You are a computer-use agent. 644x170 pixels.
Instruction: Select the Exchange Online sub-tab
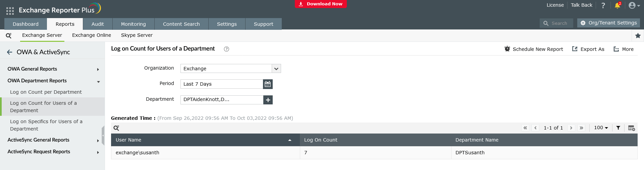[92, 35]
